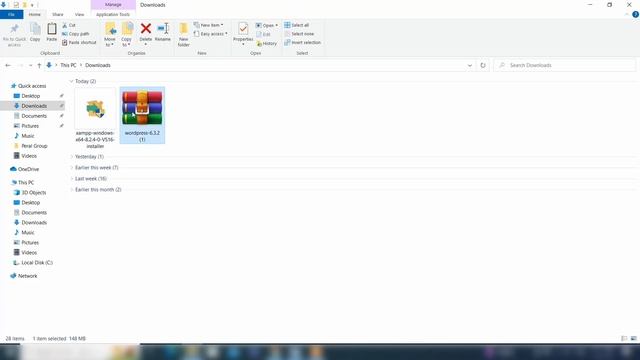Click History in the Open group
The height and width of the screenshot is (360, 640).
click(267, 43)
